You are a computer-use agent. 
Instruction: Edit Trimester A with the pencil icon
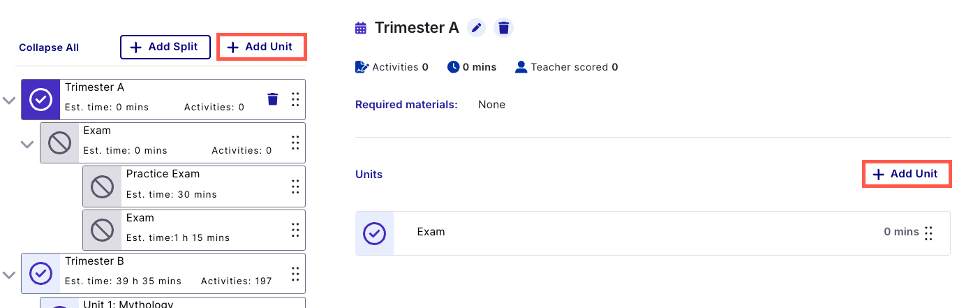pos(476,28)
